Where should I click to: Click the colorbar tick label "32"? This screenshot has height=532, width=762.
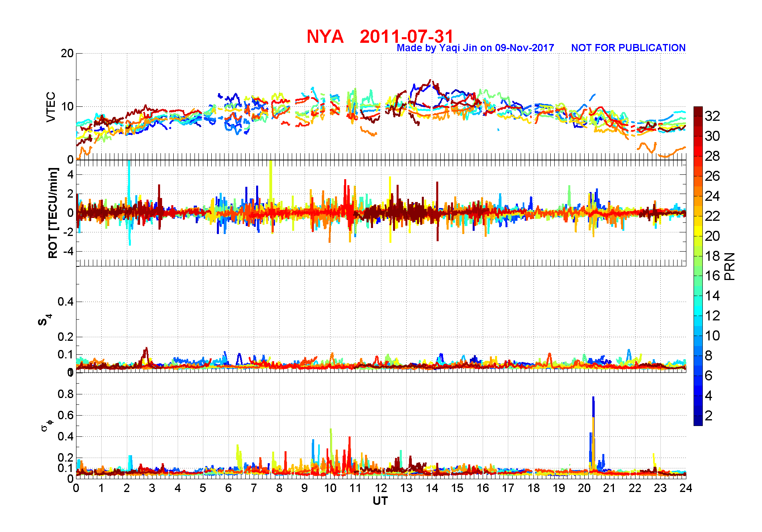click(712, 116)
